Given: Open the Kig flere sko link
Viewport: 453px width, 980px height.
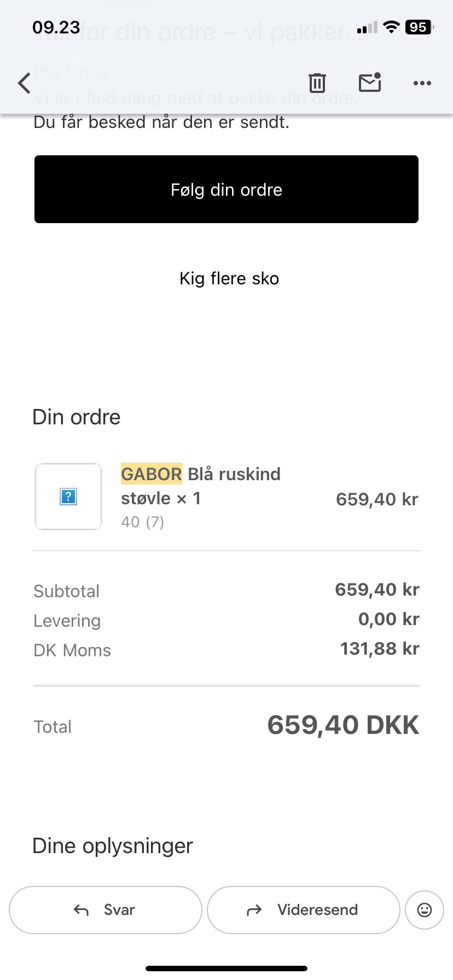Looking at the screenshot, I should [229, 278].
